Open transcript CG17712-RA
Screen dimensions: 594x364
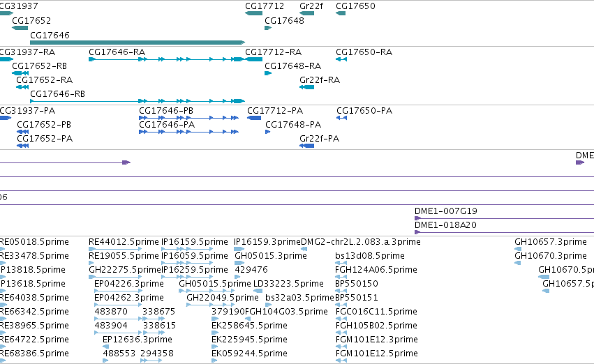click(x=273, y=52)
